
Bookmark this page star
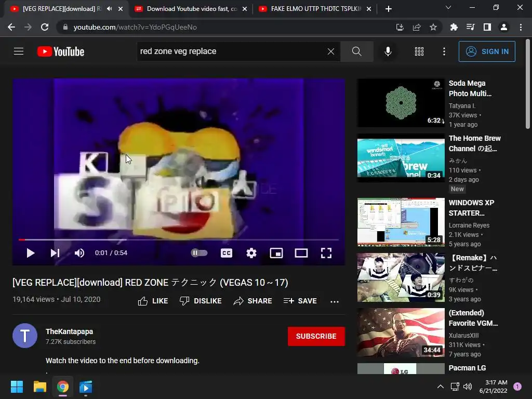pyautogui.click(x=433, y=27)
